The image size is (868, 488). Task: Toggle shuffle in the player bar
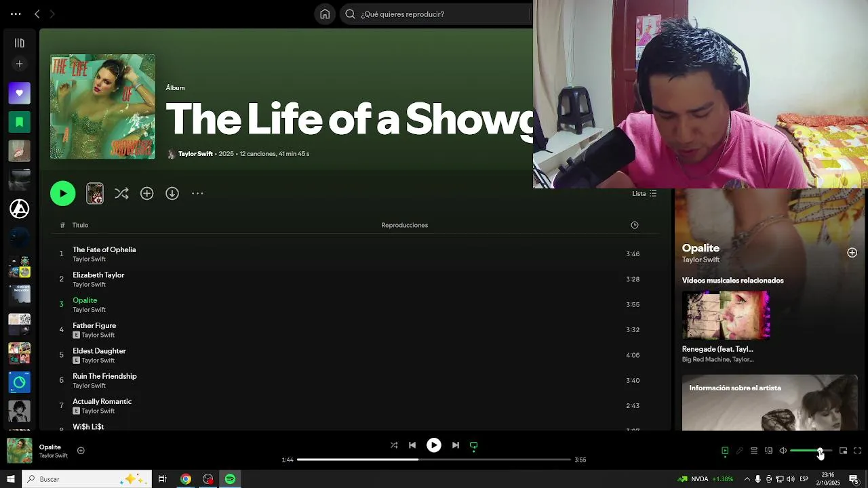(x=394, y=445)
